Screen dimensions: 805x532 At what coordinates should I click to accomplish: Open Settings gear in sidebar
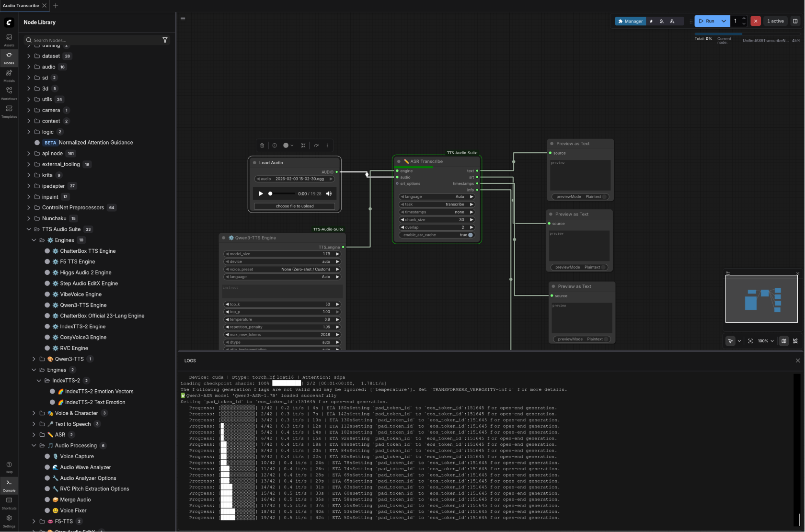(9, 520)
